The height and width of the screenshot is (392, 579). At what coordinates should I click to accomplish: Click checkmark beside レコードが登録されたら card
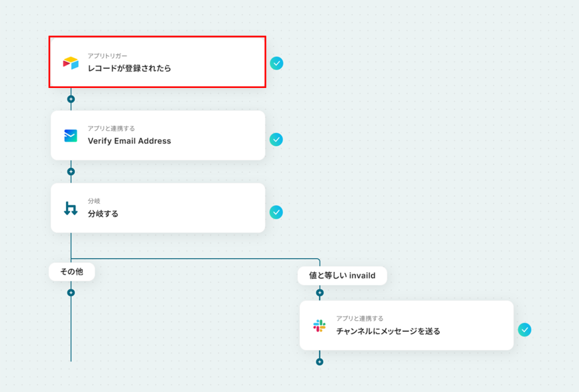[276, 63]
